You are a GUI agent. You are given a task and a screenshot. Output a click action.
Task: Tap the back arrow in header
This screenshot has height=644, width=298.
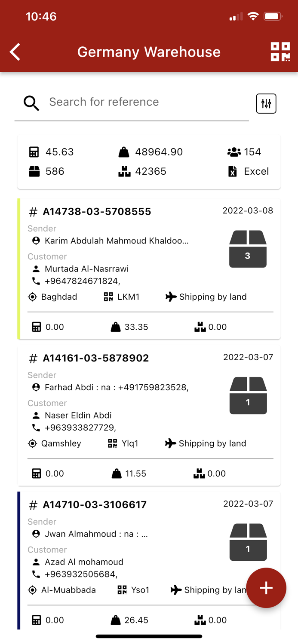(x=15, y=52)
